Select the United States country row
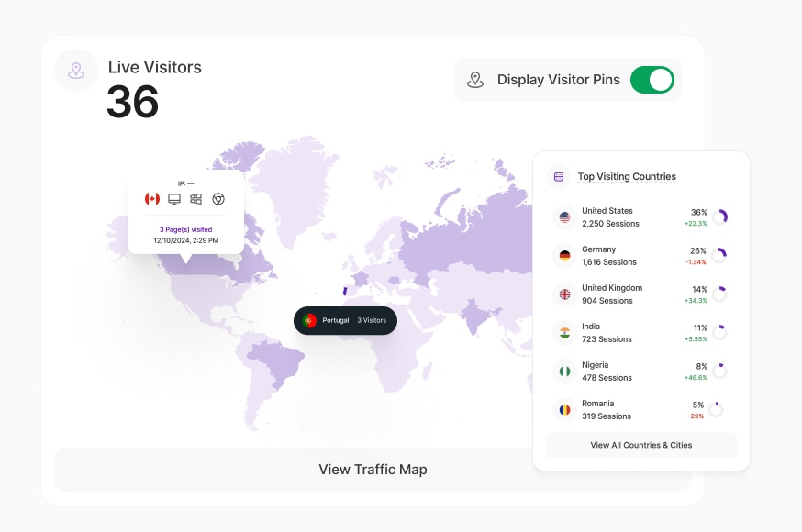The height and width of the screenshot is (532, 802). click(x=641, y=217)
